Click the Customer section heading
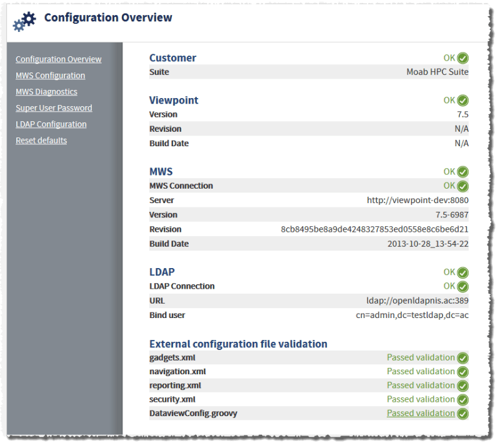 (173, 58)
